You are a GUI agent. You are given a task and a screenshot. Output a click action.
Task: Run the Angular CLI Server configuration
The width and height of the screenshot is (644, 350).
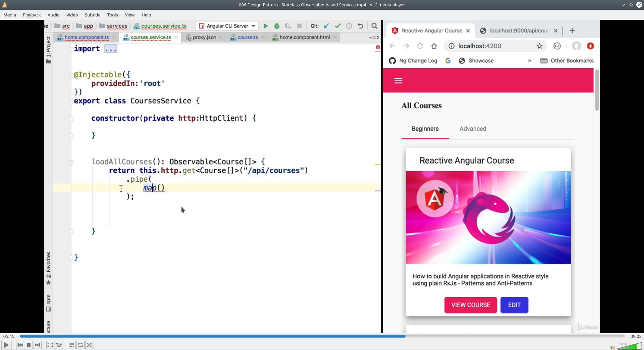coord(266,26)
